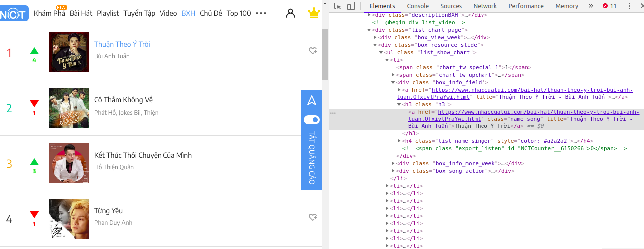Click the Từng Yêu album thumbnail

tap(62, 219)
